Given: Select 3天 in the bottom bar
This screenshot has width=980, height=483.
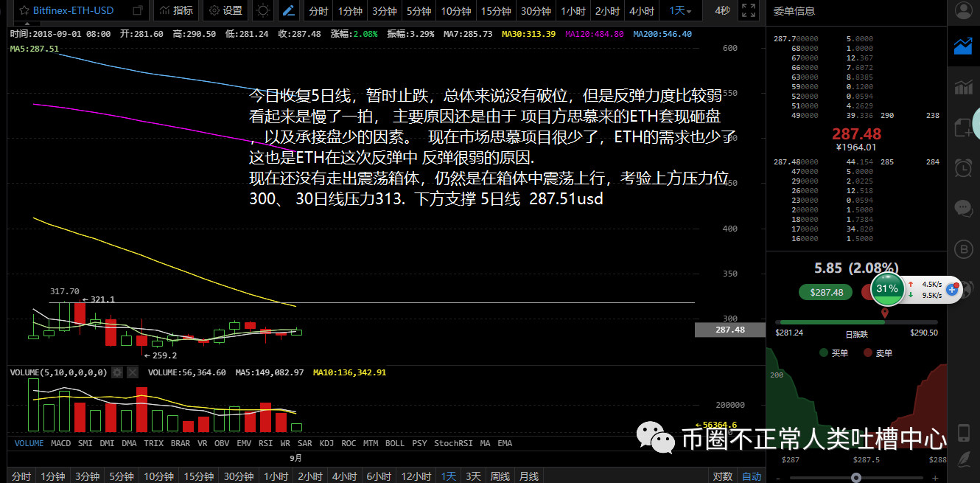Looking at the screenshot, I should coord(473,476).
